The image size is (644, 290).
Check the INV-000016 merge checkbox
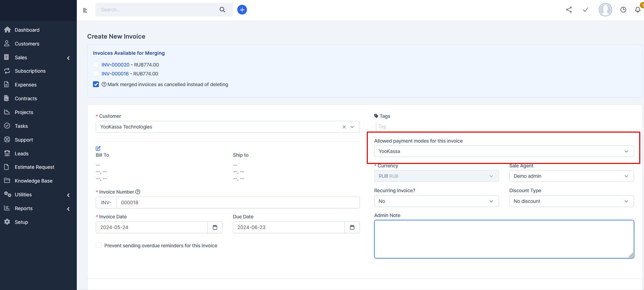(x=96, y=73)
